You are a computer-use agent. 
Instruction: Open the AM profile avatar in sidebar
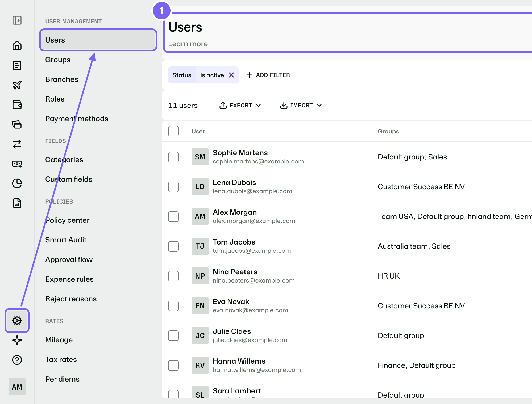click(17, 387)
